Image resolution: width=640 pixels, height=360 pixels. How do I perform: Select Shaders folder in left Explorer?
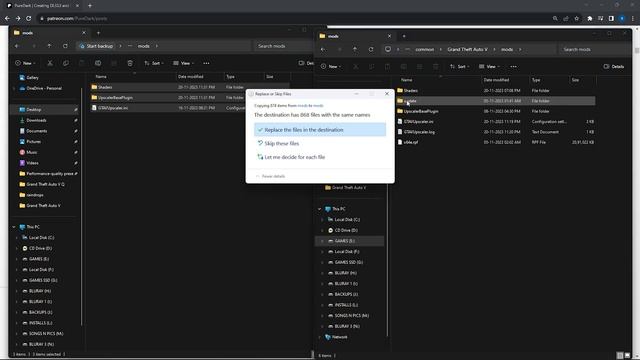[105, 87]
